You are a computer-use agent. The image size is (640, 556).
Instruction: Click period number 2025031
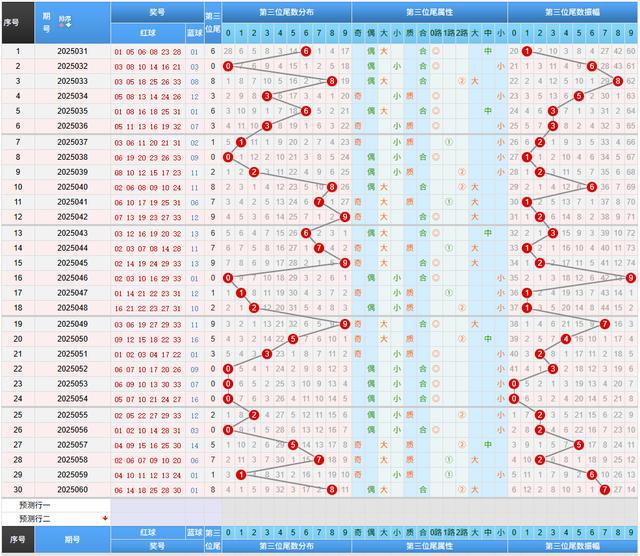tap(72, 51)
